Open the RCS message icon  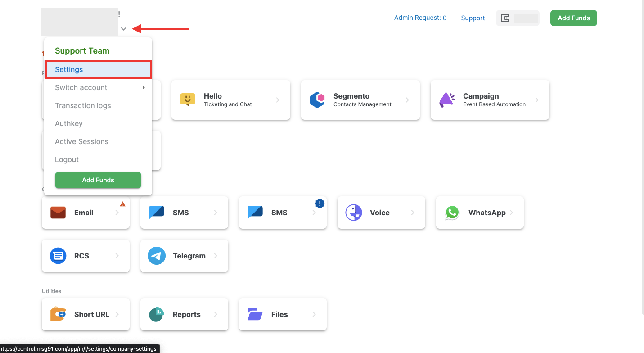coord(58,256)
